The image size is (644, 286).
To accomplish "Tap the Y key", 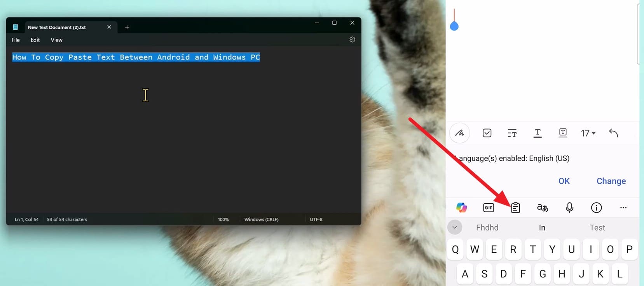I will tap(552, 249).
